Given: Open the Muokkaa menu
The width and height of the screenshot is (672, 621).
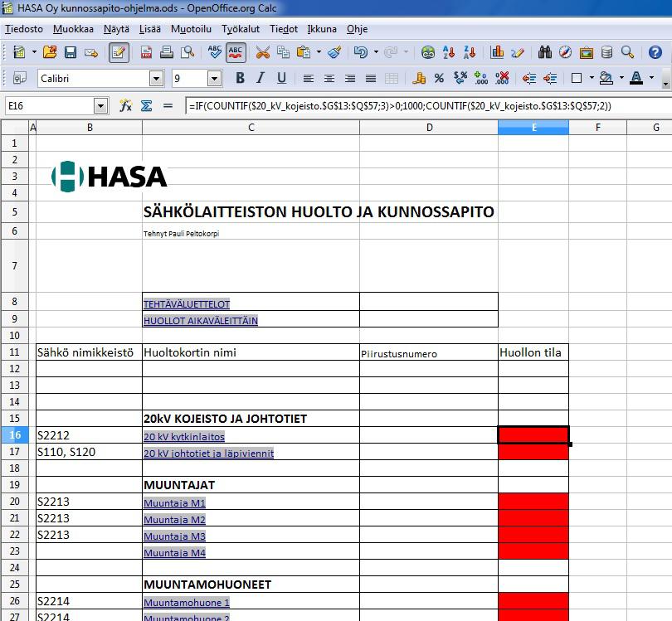Looking at the screenshot, I should click(73, 29).
